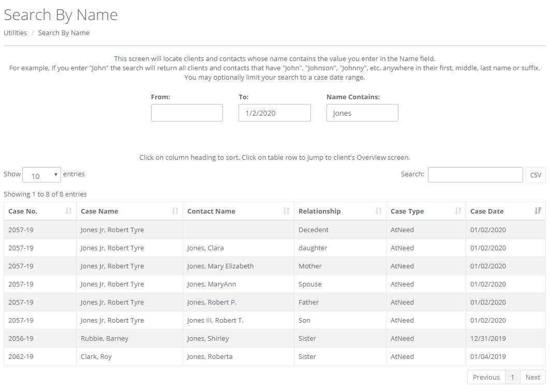
Task: Click the To date field
Action: click(274, 113)
